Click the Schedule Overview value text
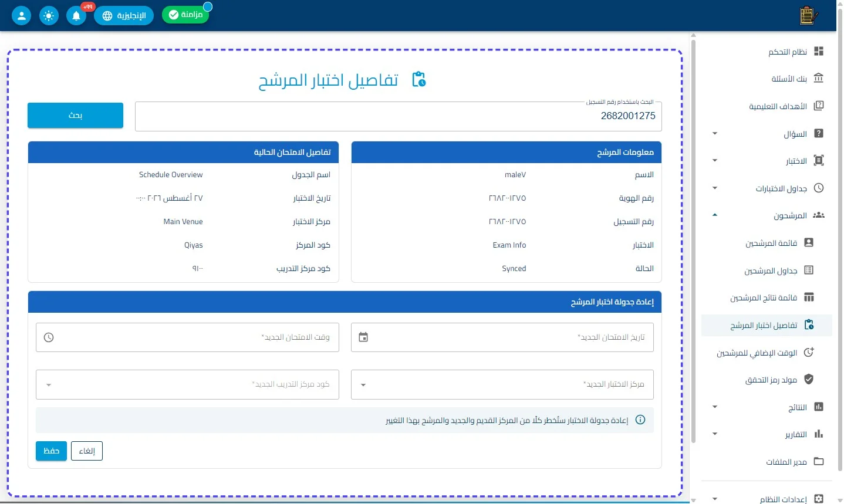The image size is (844, 504). point(171,175)
